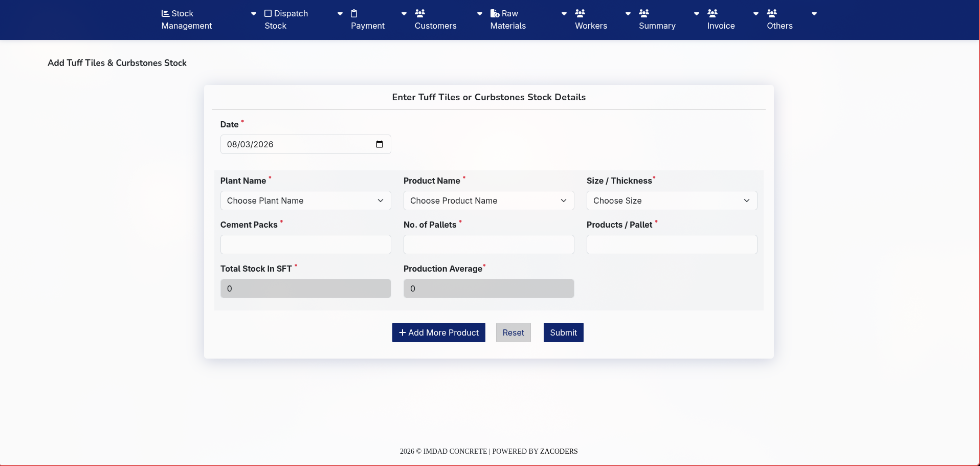Screen dimensions: 980x466
Task: Expand the Dispatch Stock dropdown caret
Action: [340, 14]
